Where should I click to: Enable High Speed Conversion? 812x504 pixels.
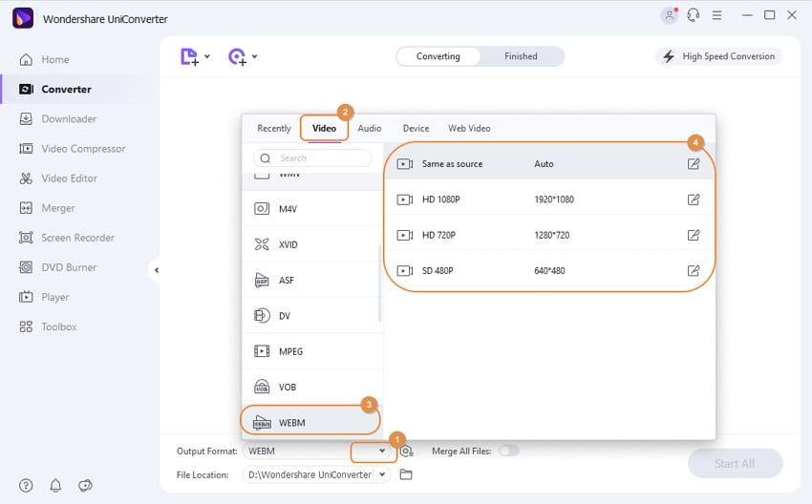[719, 56]
